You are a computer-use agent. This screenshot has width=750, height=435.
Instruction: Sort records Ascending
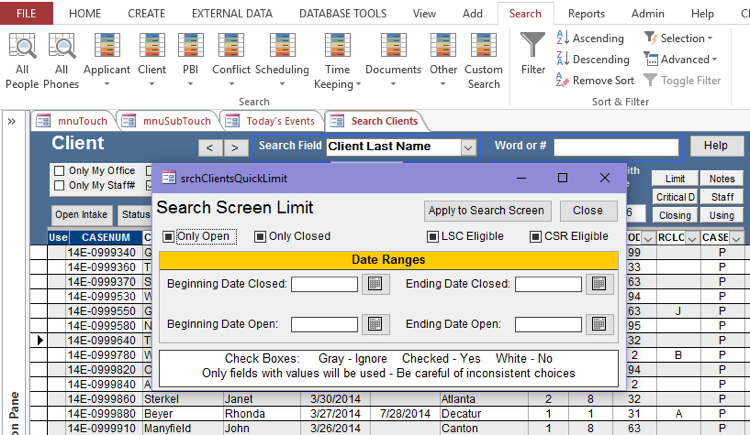coord(590,38)
